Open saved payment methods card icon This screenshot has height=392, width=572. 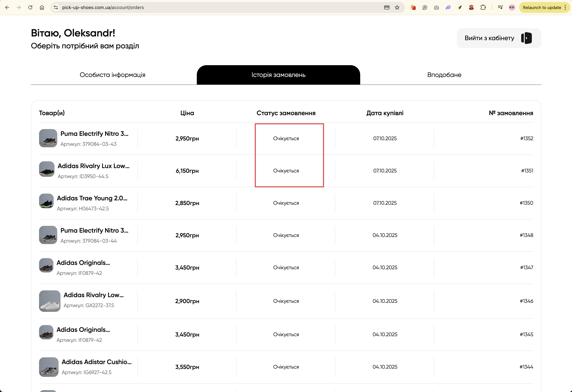point(387,7)
